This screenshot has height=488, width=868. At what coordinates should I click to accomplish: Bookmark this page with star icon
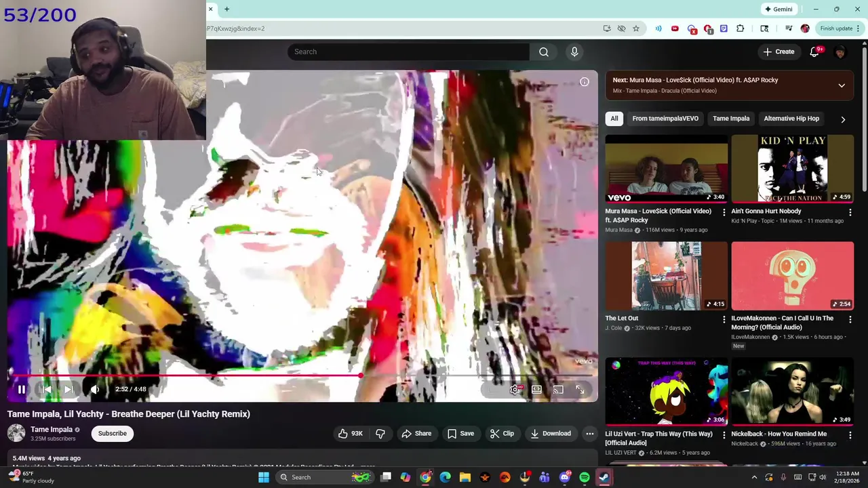click(x=636, y=28)
